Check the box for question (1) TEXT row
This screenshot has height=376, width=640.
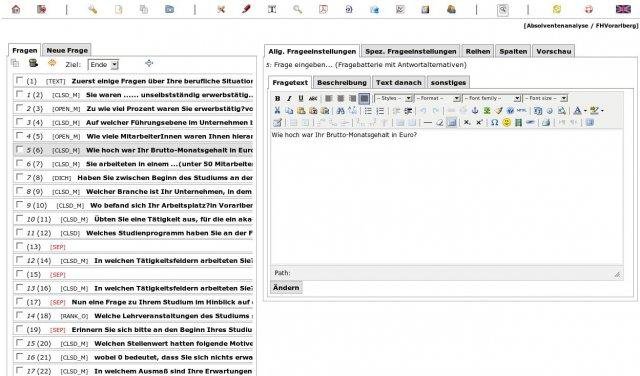pos(19,80)
